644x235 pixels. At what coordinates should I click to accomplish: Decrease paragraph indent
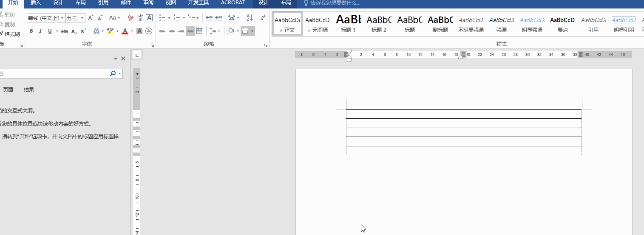tap(209, 18)
